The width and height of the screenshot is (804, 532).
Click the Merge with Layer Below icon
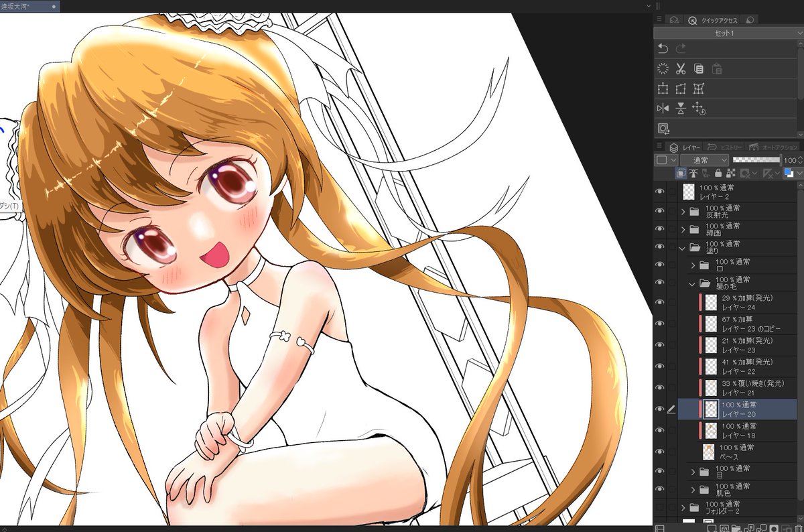[761, 528]
